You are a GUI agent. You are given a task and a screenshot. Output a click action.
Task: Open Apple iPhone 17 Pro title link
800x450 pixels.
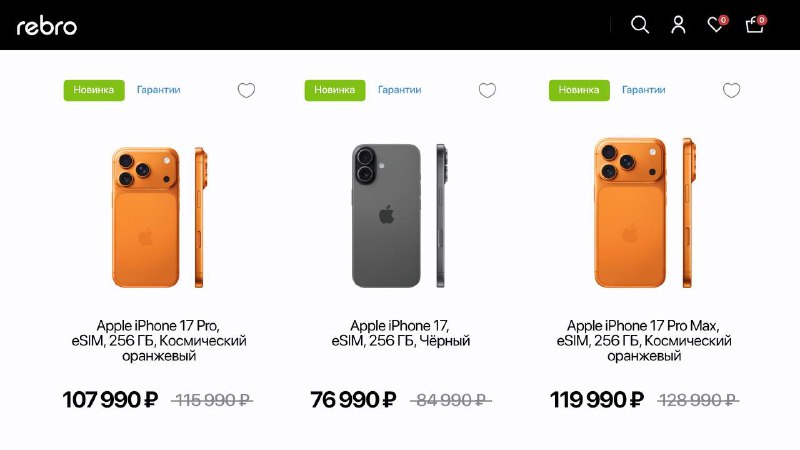[159, 340]
